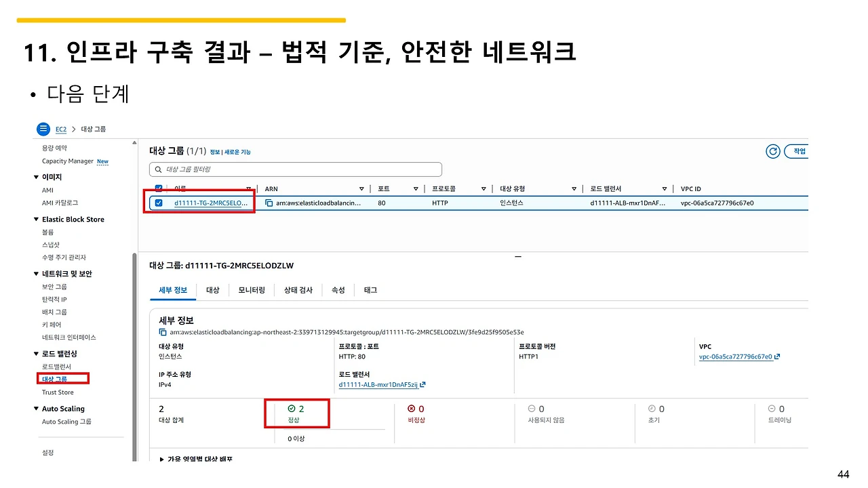This screenshot has width=868, height=488.
Task: Open 용량 예약 in the sidebar
Action: click(54, 148)
